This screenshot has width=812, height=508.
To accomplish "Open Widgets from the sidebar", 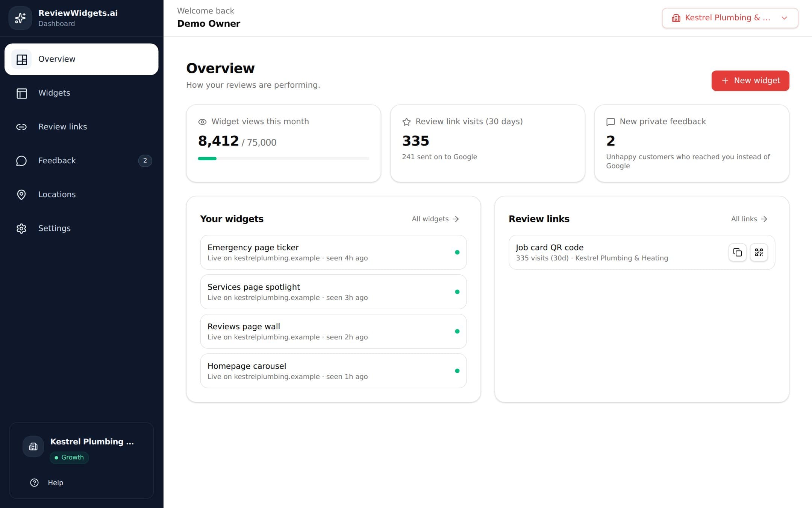I will tap(82, 93).
